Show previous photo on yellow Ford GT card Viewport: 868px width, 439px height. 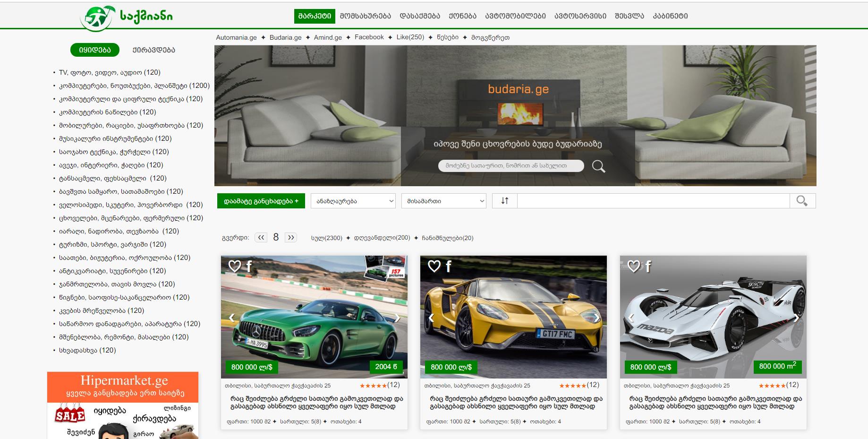tap(431, 318)
